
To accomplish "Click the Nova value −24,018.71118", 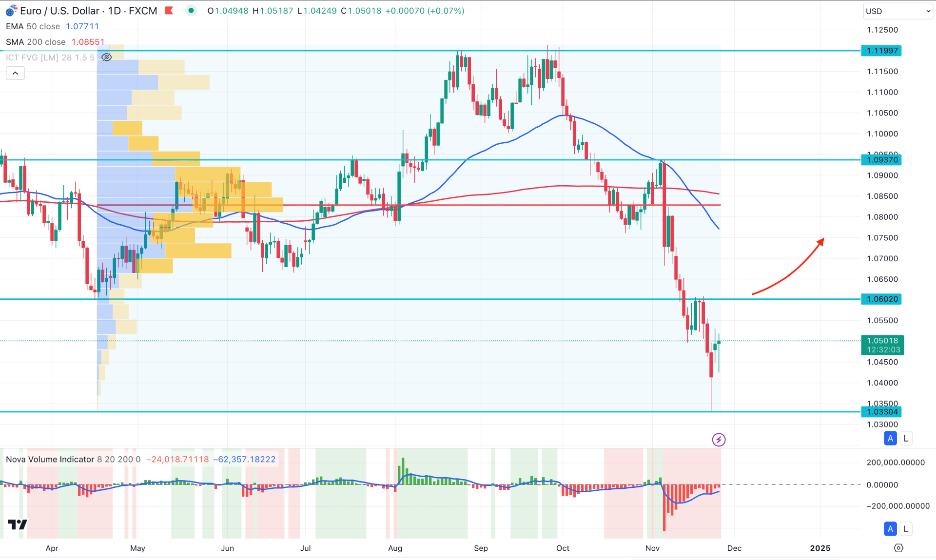I will tap(177, 459).
